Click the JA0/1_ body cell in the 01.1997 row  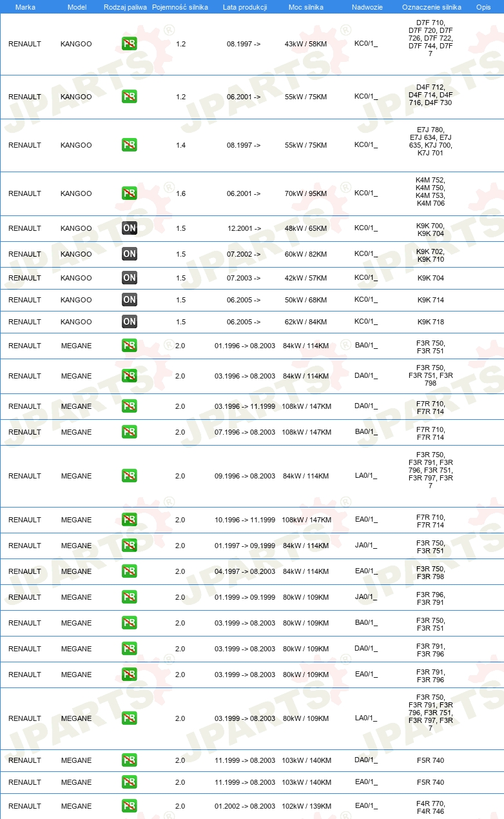366,546
